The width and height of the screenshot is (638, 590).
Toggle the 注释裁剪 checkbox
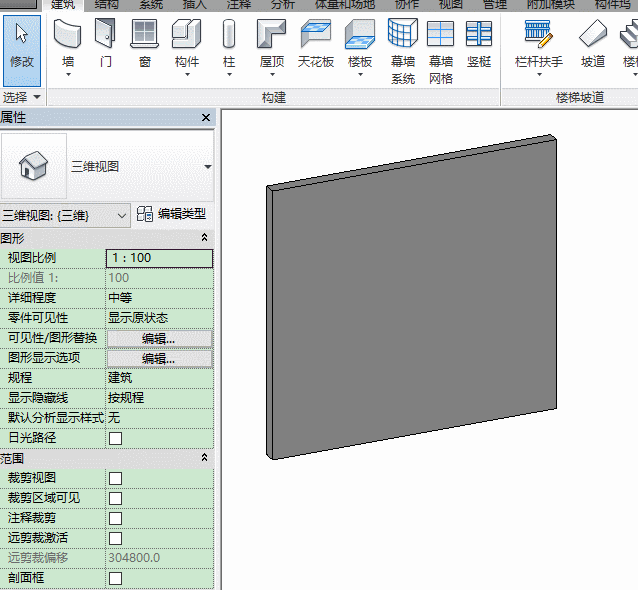point(116,518)
